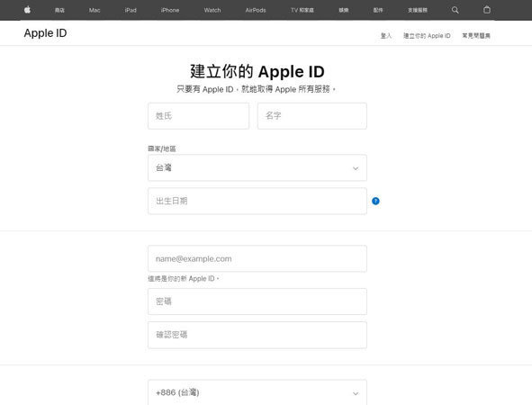Open the Mac menu item
The height and width of the screenshot is (405, 532).
coord(95,10)
